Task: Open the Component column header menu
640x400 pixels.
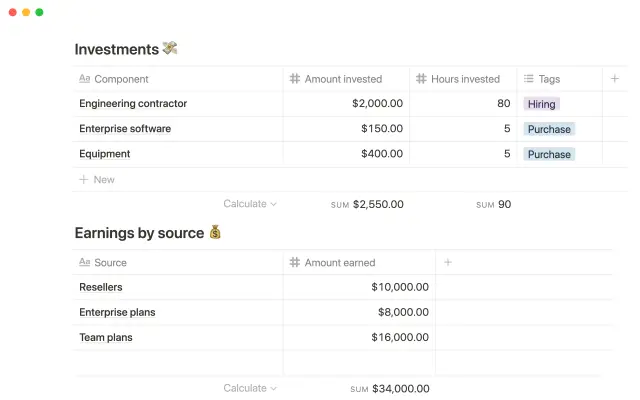Action: point(178,79)
